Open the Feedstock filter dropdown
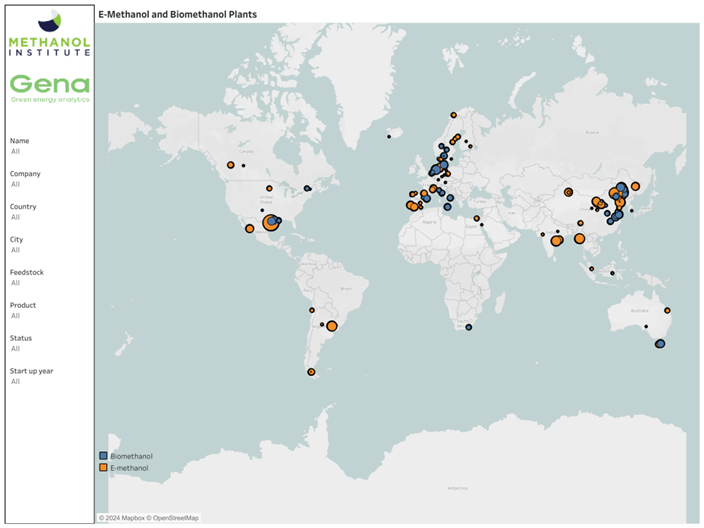 click(15, 283)
